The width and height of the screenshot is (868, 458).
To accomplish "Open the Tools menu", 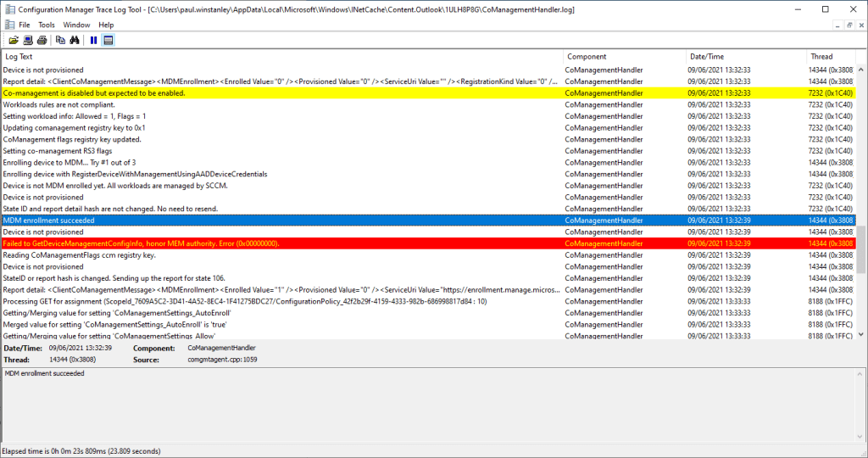I will coord(47,25).
